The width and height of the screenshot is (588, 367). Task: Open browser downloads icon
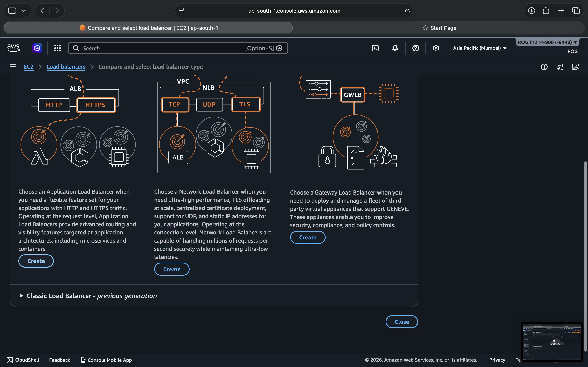(531, 11)
